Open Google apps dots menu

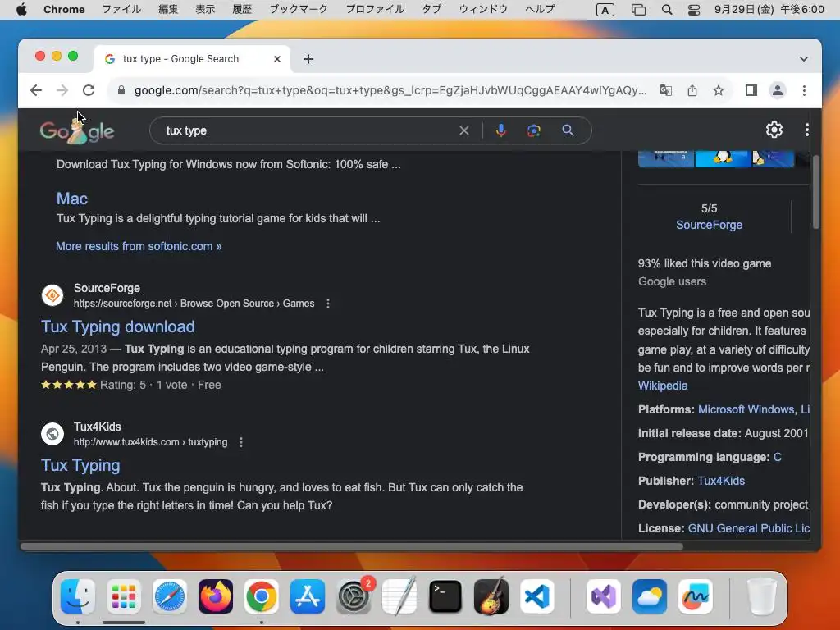(807, 130)
